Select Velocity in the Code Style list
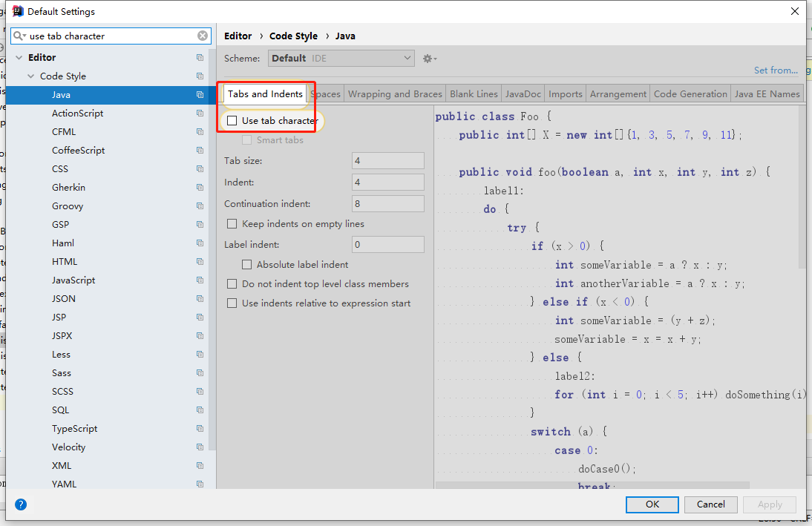This screenshot has width=812, height=526. pyautogui.click(x=68, y=447)
